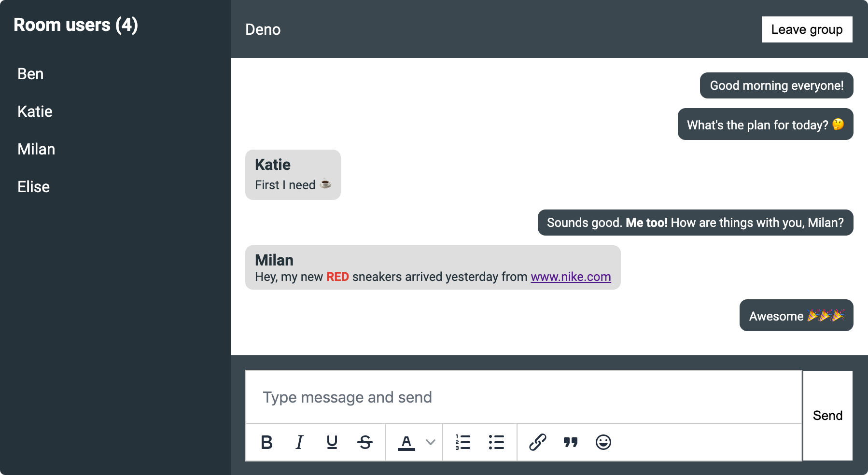Insert a hyperlink using the link icon

click(537, 442)
